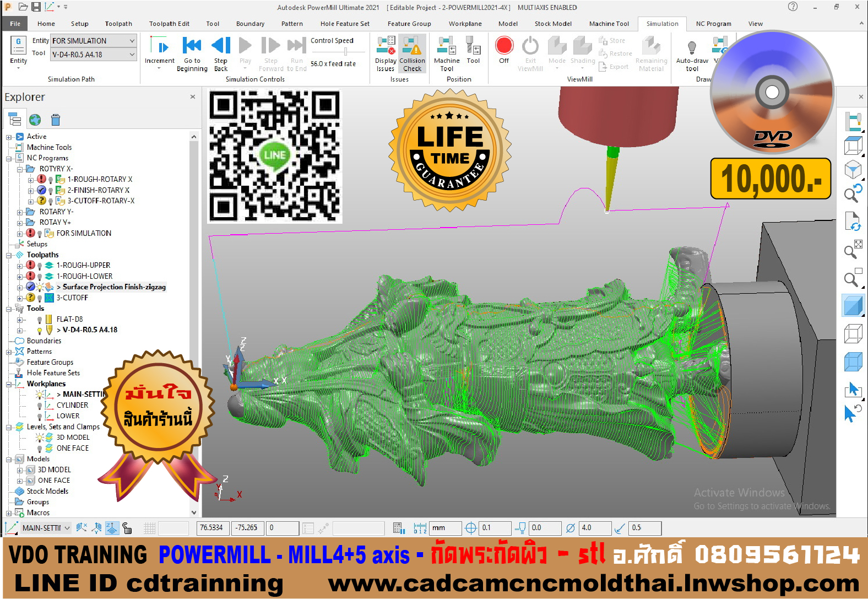
Task: Expand the ROTARY Y- folder
Action: click(20, 212)
